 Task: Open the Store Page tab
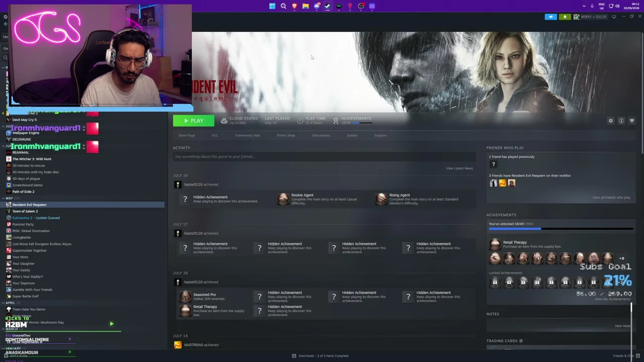pos(187,135)
